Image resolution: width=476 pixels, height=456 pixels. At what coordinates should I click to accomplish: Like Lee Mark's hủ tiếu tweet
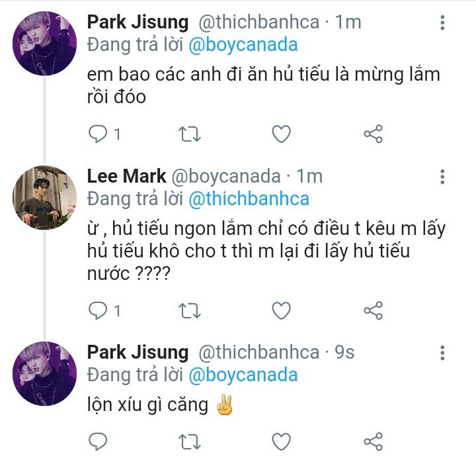(x=282, y=310)
